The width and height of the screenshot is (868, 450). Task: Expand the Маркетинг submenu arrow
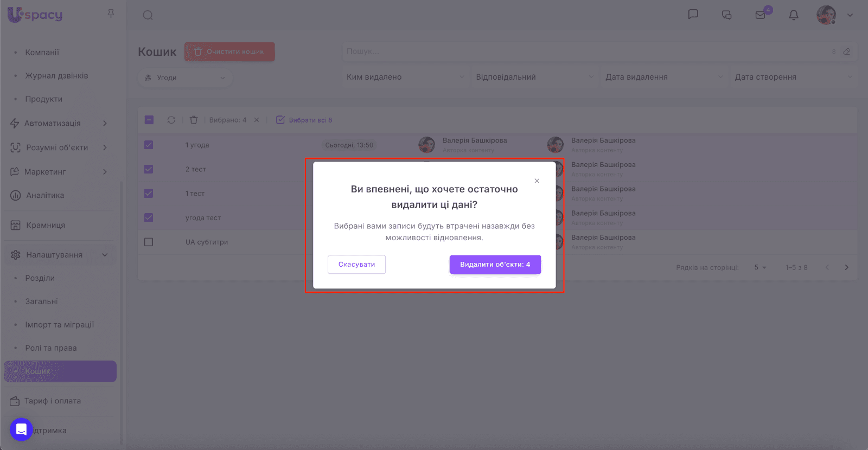pos(105,172)
